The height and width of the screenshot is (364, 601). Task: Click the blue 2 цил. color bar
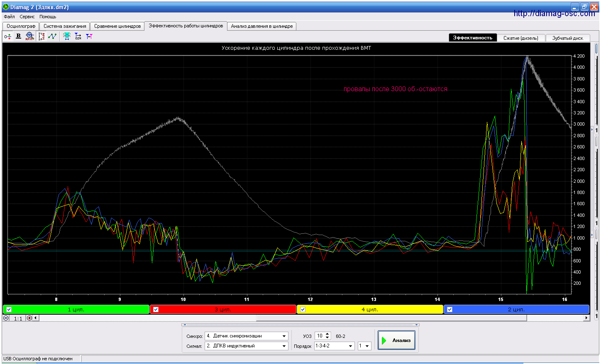pyautogui.click(x=516, y=309)
